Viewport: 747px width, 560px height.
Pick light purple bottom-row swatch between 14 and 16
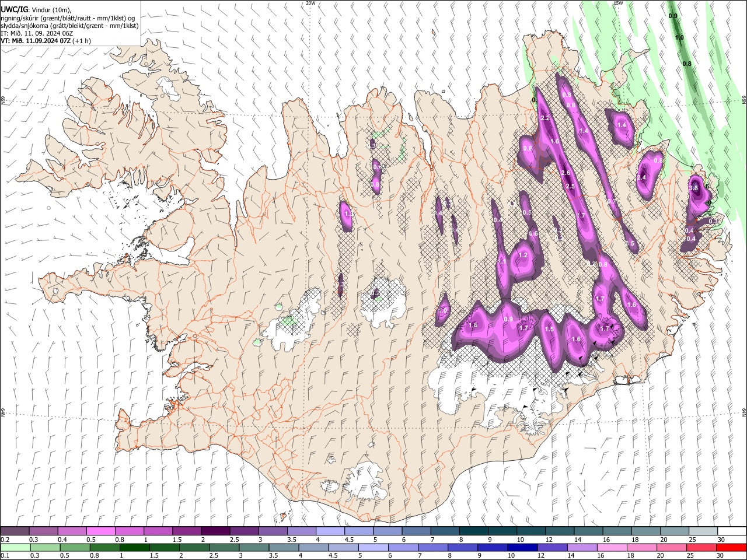point(582,548)
